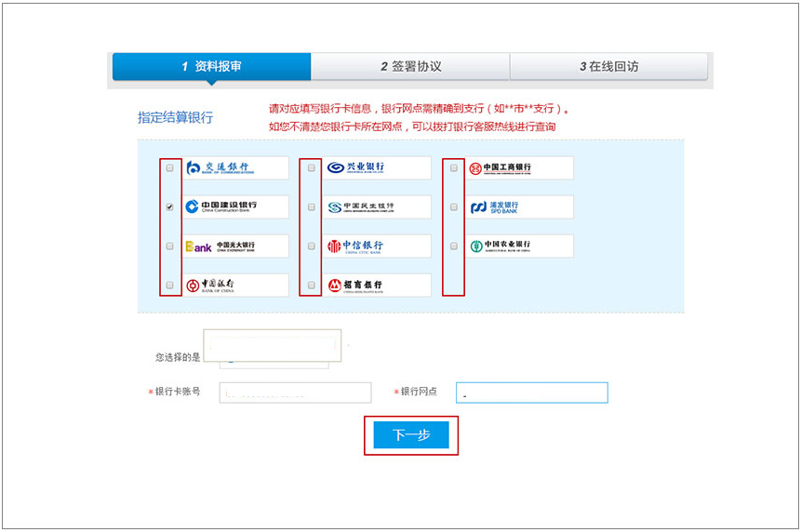Check the SPD Bank (浦发银行) checkbox
Viewport: 801px width, 532px height.
click(x=454, y=206)
